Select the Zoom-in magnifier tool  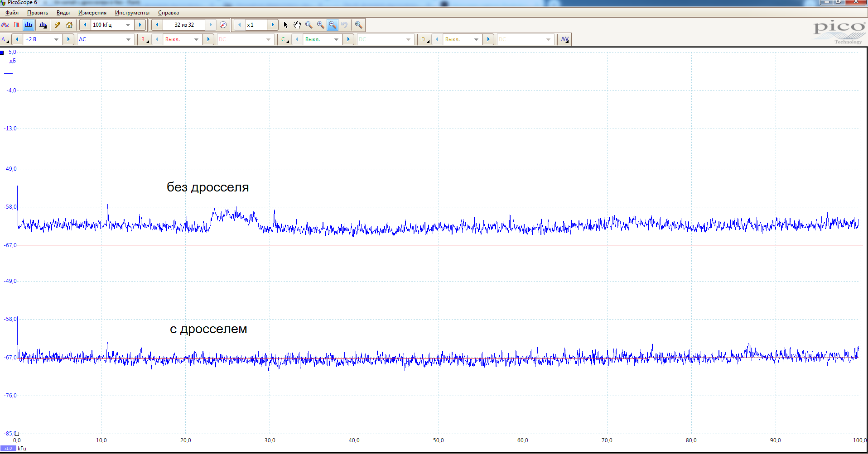pos(321,25)
